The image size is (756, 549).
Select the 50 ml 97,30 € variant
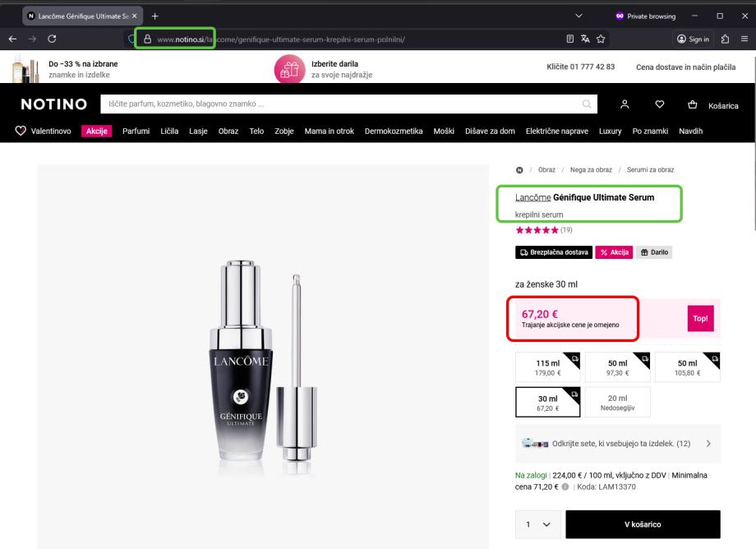point(618,367)
